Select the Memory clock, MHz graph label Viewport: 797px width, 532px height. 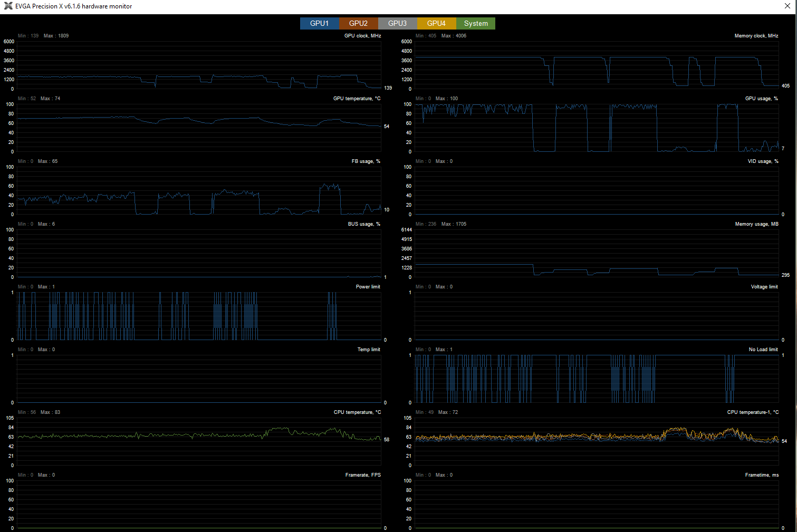coord(756,36)
